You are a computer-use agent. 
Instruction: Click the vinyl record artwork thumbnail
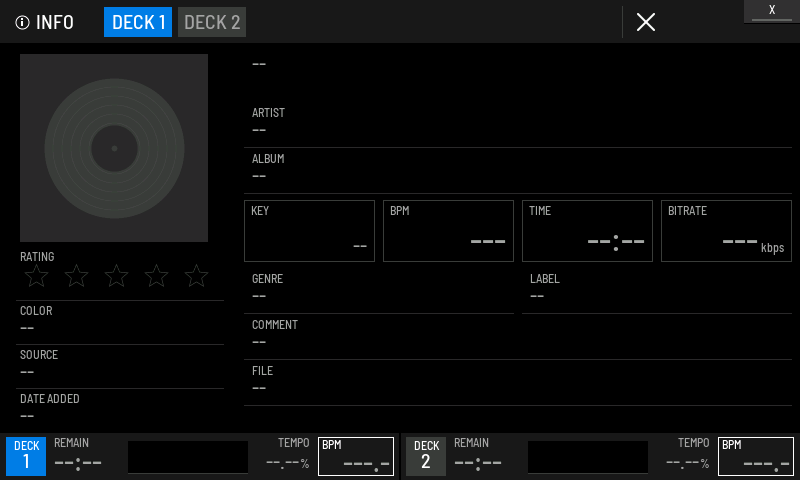coord(114,148)
